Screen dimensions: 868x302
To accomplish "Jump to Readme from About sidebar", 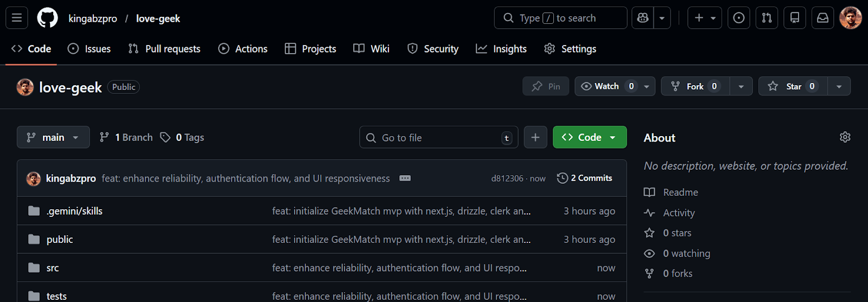I will click(671, 192).
